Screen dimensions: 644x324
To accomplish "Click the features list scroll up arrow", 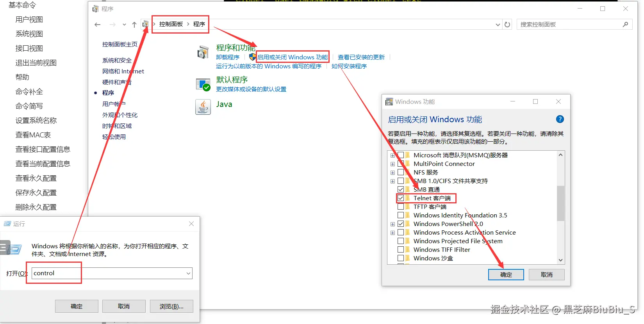I will click(x=560, y=155).
